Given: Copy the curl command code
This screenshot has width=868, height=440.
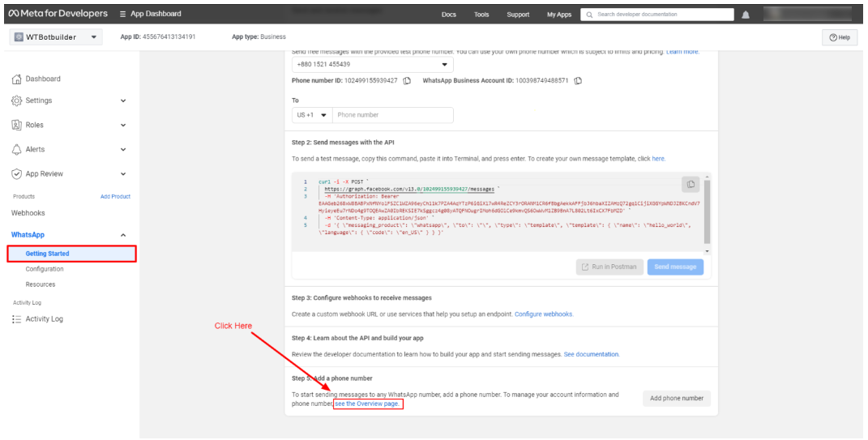Looking at the screenshot, I should [x=691, y=184].
